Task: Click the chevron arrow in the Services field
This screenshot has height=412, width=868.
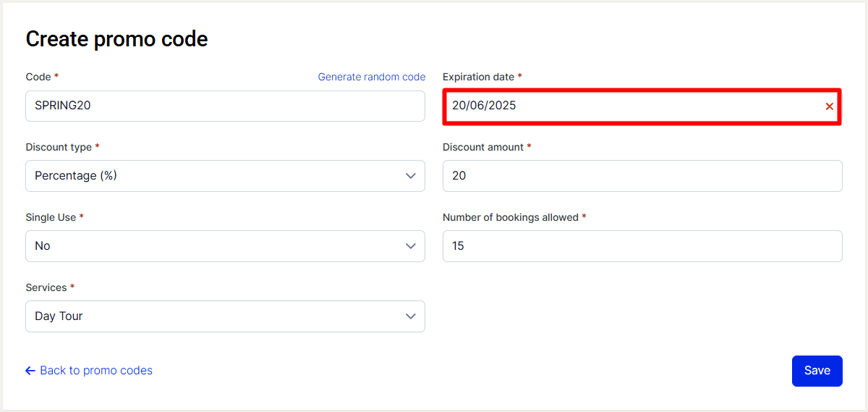Action: pos(411,316)
